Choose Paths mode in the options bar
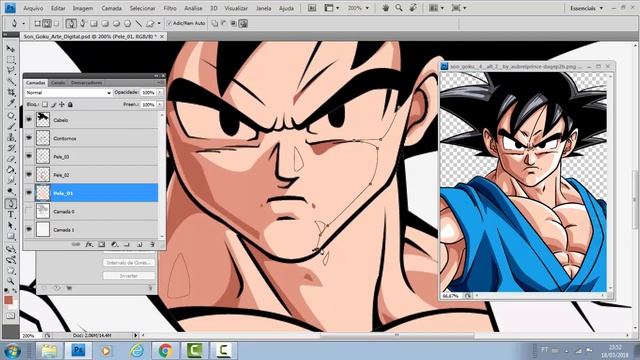This screenshot has width=640, height=360. (x=47, y=24)
